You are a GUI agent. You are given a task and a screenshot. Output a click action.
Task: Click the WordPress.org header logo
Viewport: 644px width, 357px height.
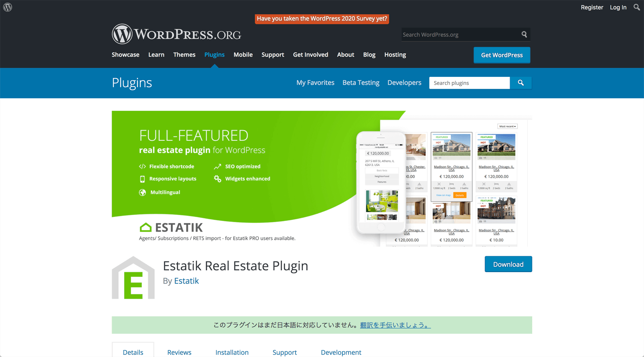[x=176, y=34]
